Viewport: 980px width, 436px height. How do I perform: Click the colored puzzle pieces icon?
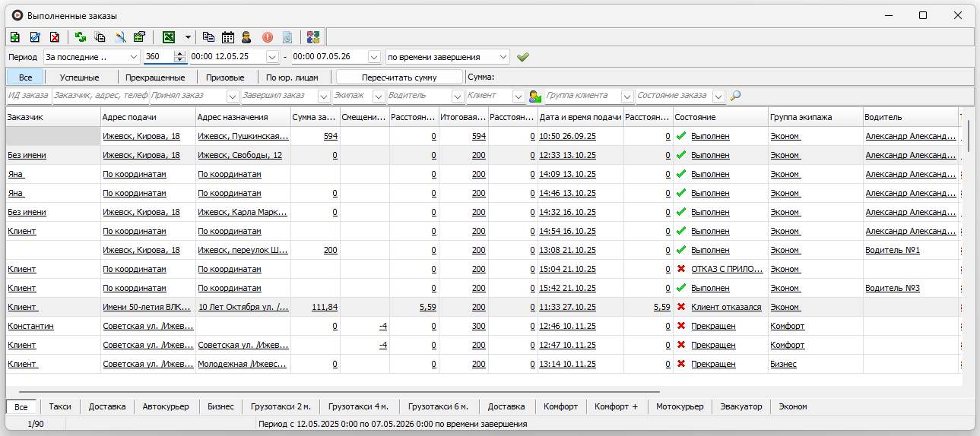pyautogui.click(x=312, y=36)
